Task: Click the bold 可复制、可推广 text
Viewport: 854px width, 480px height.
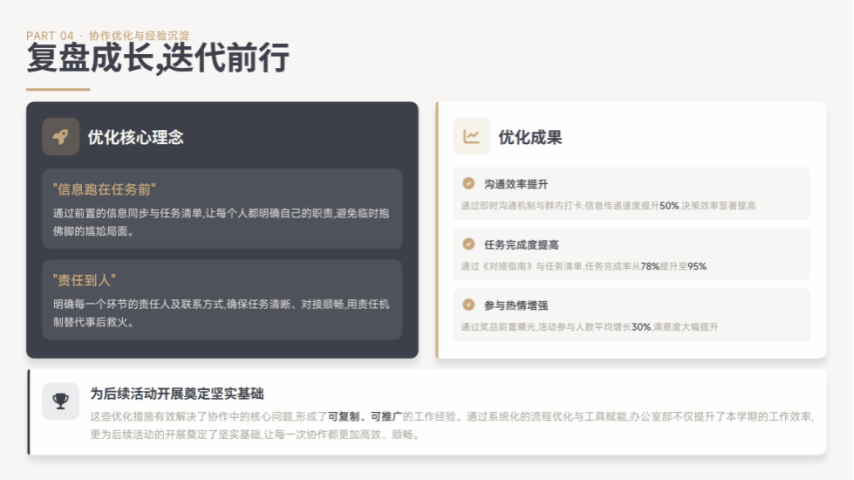Action: tap(367, 416)
